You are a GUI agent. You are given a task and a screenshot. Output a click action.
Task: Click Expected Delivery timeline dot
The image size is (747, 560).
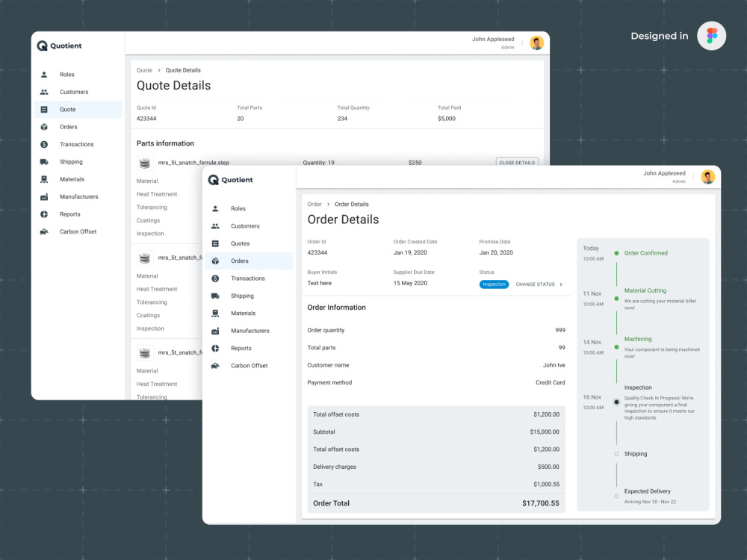(616, 497)
